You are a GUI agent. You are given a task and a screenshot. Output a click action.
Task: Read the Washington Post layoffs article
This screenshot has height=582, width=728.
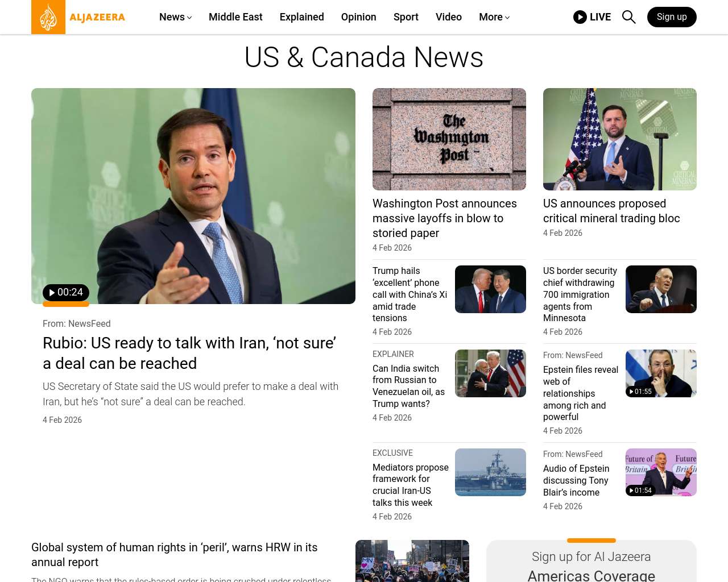[x=444, y=218]
